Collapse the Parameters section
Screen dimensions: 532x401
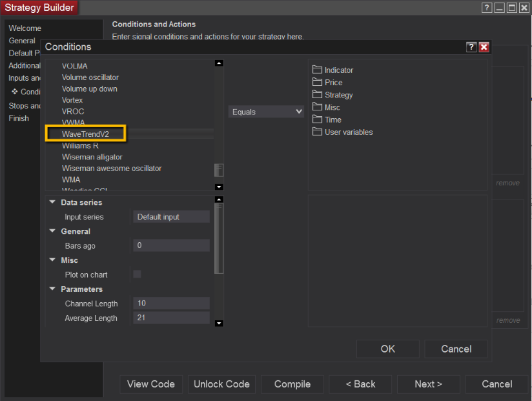click(52, 289)
